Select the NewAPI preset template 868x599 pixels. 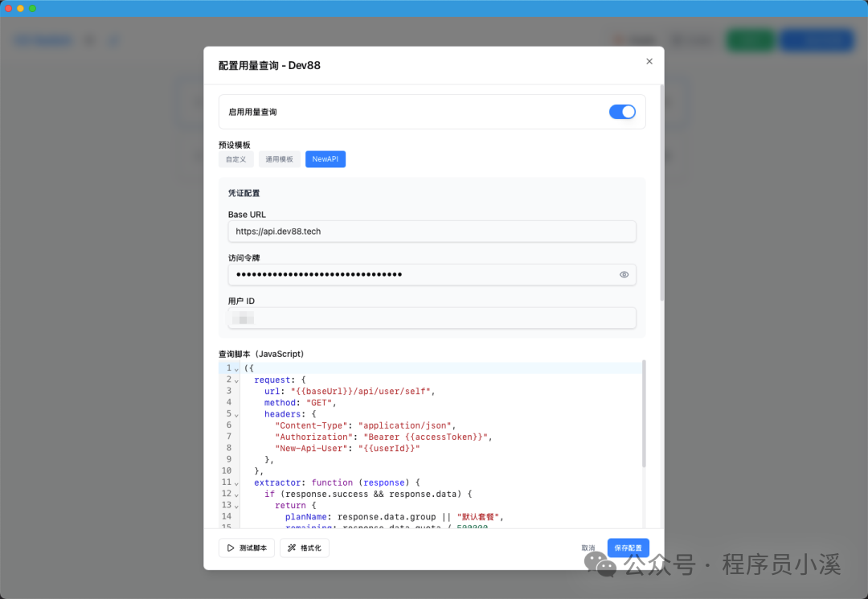(x=325, y=158)
